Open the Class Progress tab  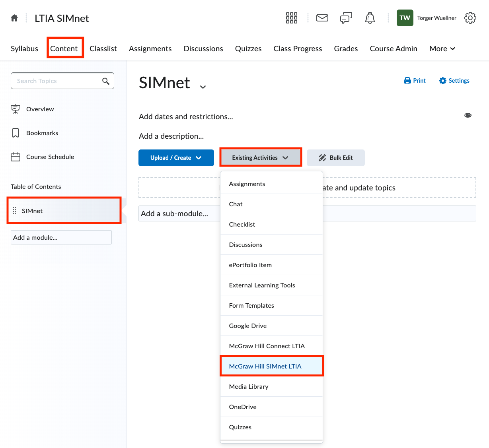[298, 48]
